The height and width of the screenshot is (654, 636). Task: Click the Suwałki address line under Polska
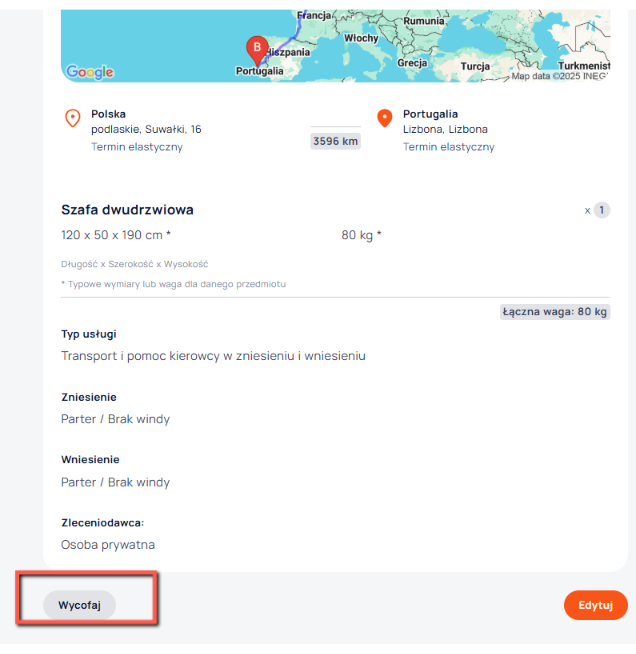coord(146,130)
